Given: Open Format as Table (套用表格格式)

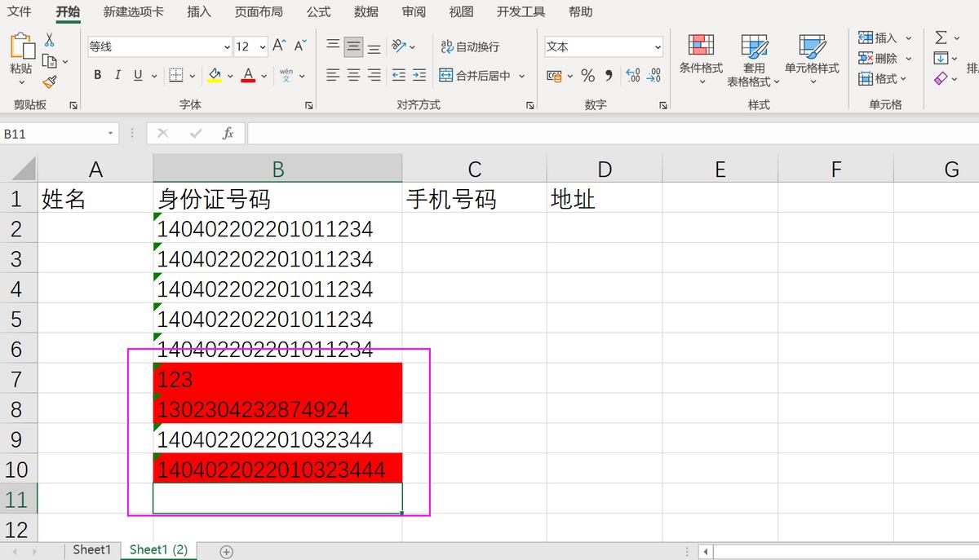Looking at the screenshot, I should tap(753, 59).
